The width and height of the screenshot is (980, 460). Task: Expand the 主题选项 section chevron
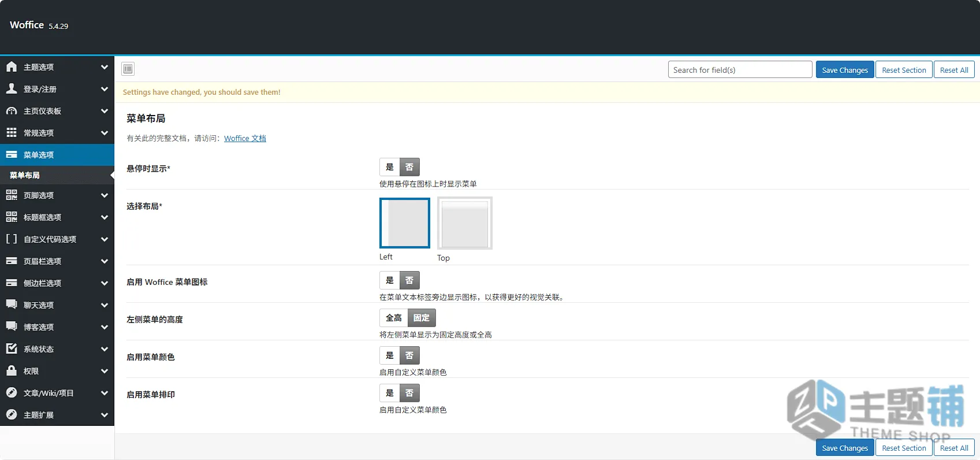click(105, 67)
